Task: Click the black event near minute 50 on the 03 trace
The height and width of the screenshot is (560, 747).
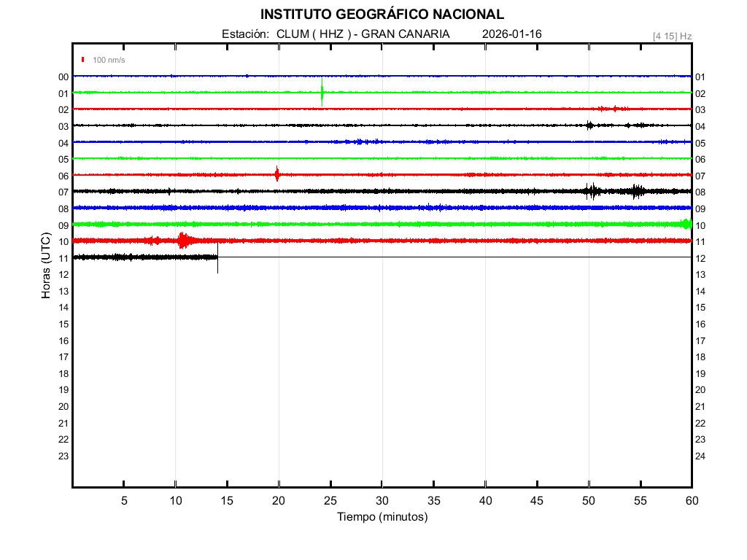Action: tap(589, 125)
